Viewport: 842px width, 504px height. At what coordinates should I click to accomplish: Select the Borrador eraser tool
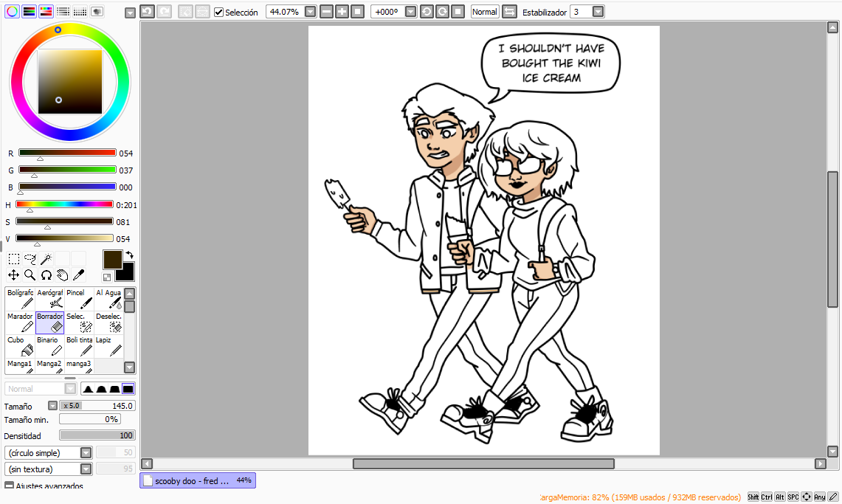click(x=49, y=322)
